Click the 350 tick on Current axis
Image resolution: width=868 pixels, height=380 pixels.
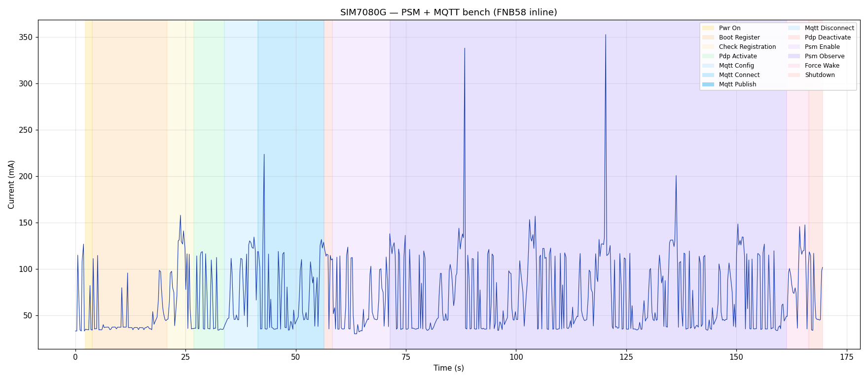pos(26,38)
